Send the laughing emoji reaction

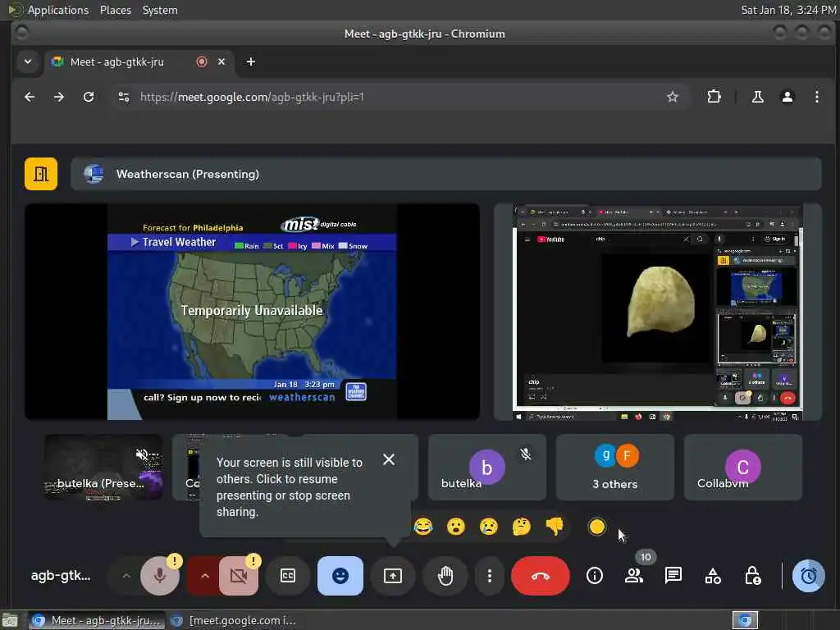tap(423, 527)
